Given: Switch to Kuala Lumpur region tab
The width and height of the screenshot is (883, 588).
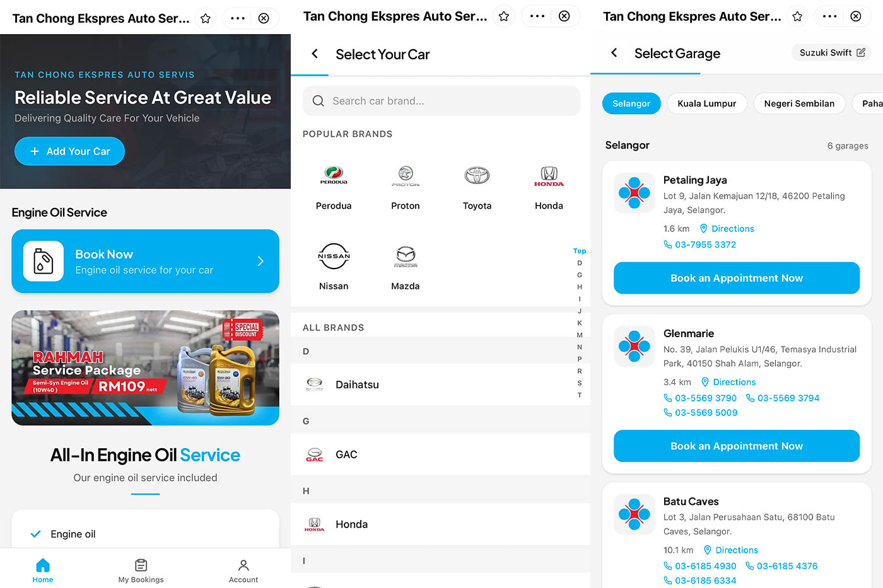Looking at the screenshot, I should (x=706, y=103).
